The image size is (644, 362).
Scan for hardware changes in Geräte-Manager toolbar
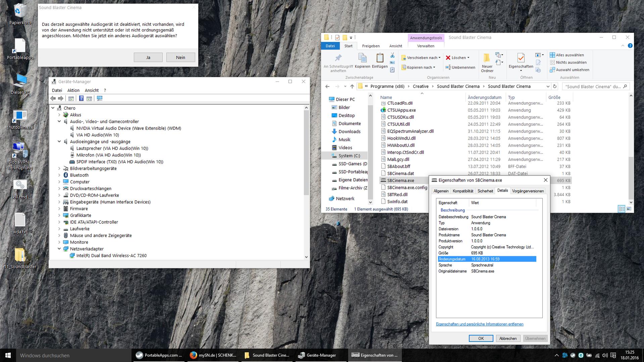point(99,98)
